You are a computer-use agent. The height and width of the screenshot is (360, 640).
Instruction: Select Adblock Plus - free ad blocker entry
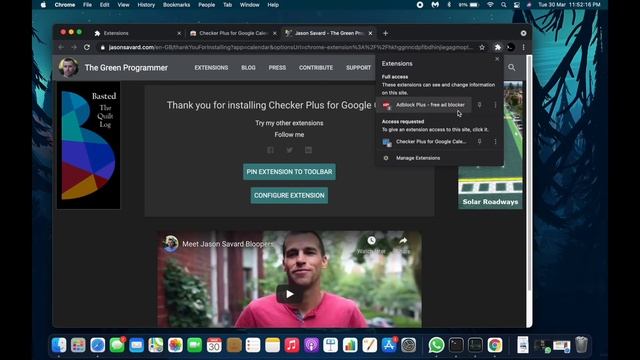pos(425,105)
